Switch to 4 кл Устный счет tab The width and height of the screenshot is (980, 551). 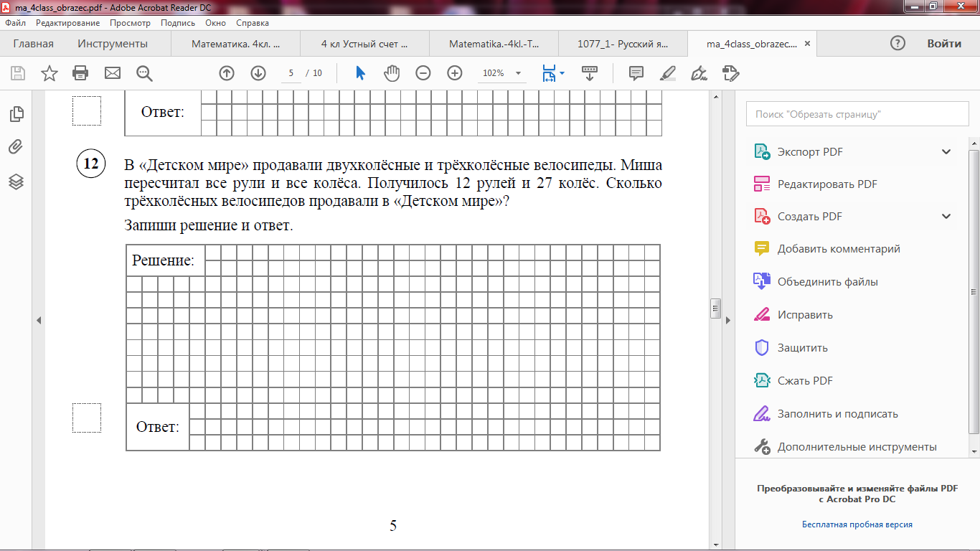[x=364, y=44]
